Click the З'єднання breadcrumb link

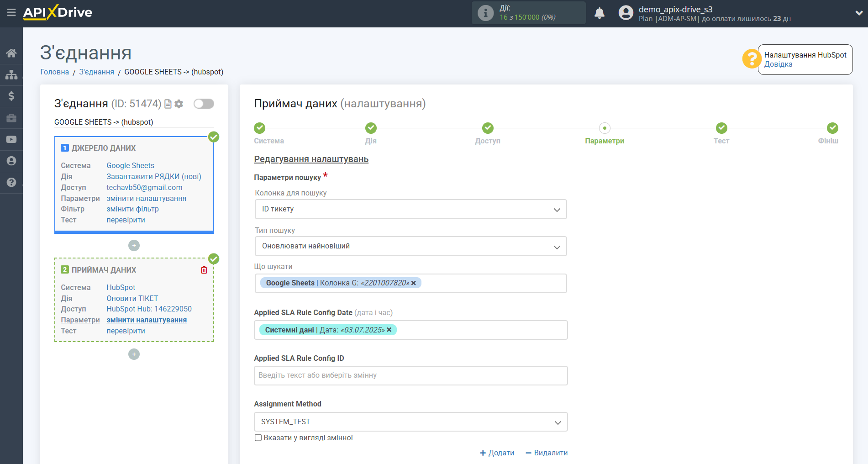point(97,72)
